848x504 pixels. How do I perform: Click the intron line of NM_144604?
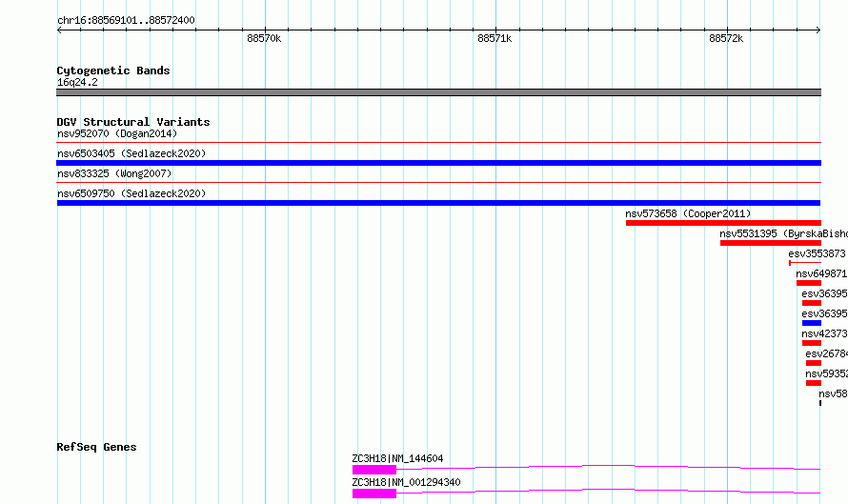(609, 466)
